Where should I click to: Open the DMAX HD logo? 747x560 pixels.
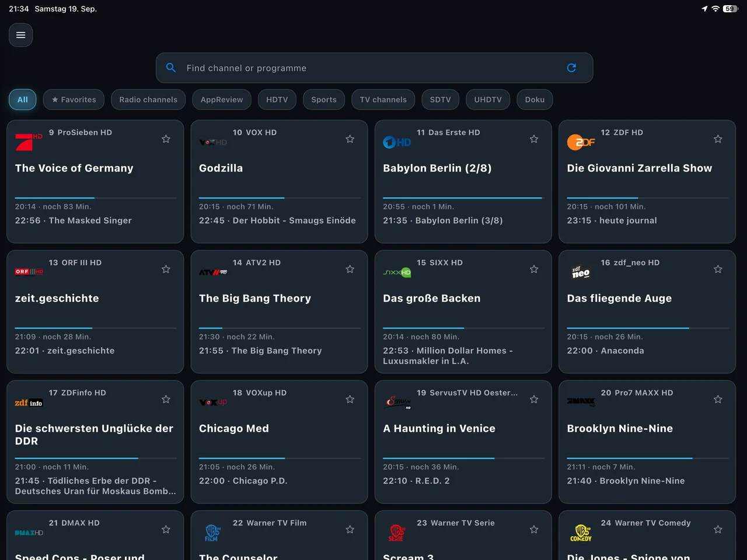pyautogui.click(x=29, y=533)
